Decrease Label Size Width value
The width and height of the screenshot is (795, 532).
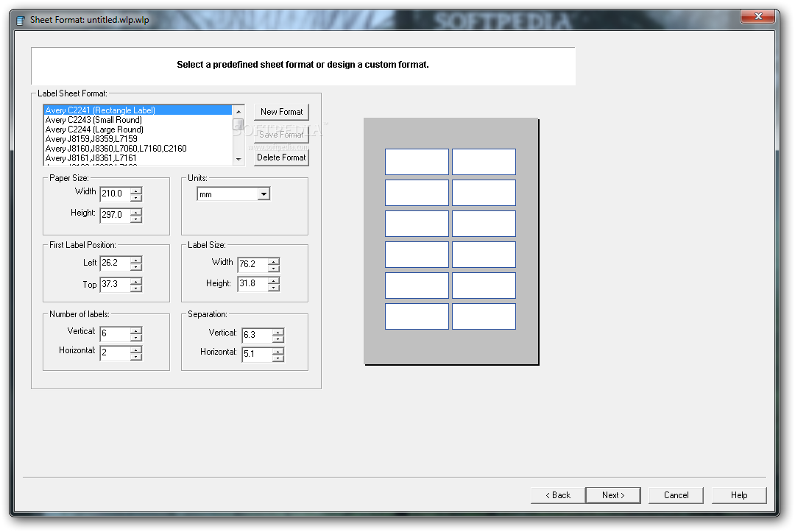click(x=274, y=269)
